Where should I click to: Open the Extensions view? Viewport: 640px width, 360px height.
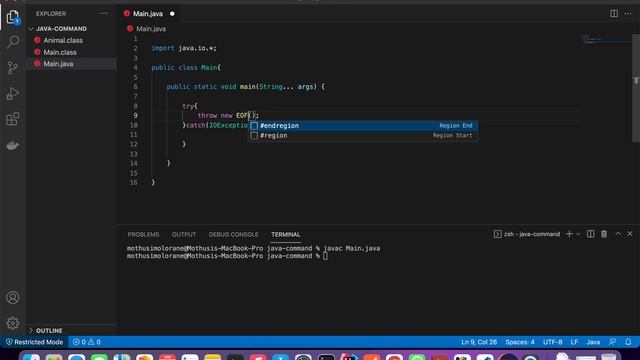coord(13,119)
